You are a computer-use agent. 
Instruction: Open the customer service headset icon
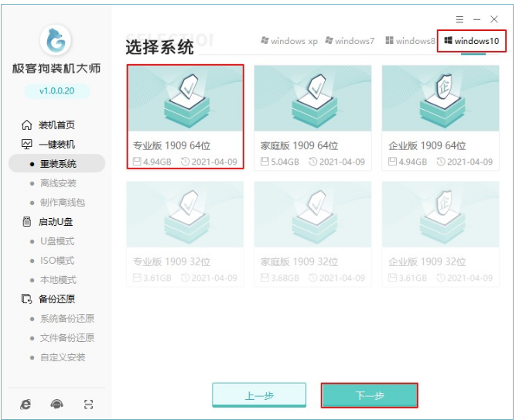coord(56,404)
